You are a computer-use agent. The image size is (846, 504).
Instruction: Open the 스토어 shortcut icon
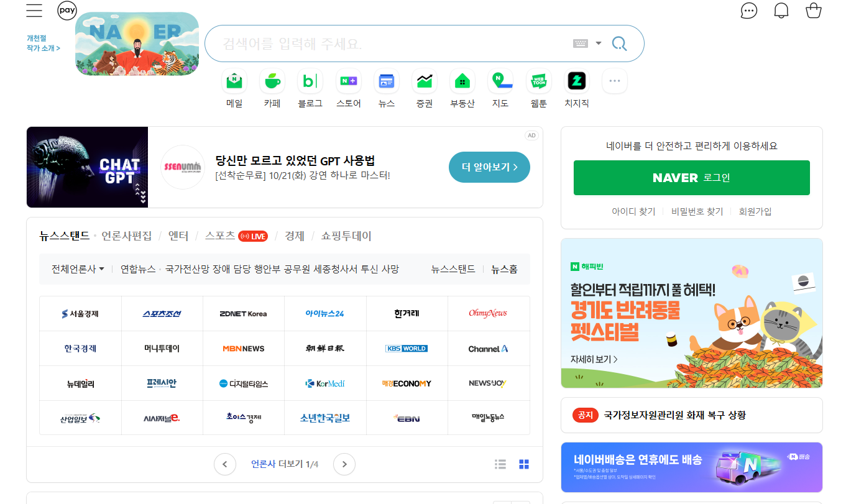348,81
